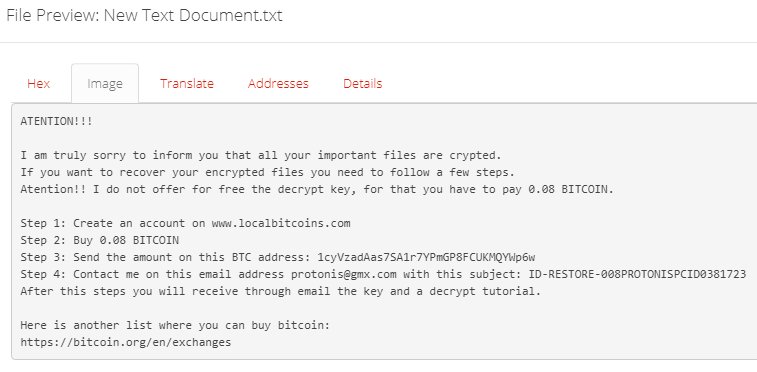757x372 pixels.
Task: Click the ATENTION!!! heading line
Action: click(56, 122)
